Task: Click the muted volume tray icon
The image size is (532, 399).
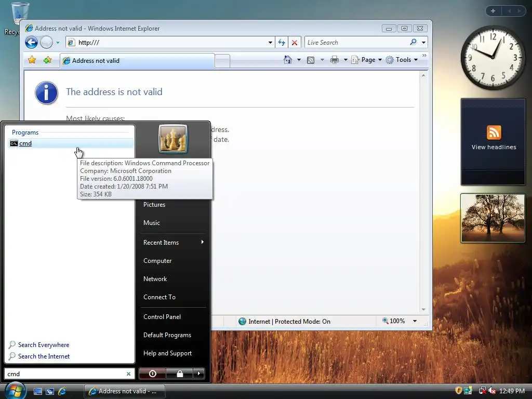Action: [492, 391]
